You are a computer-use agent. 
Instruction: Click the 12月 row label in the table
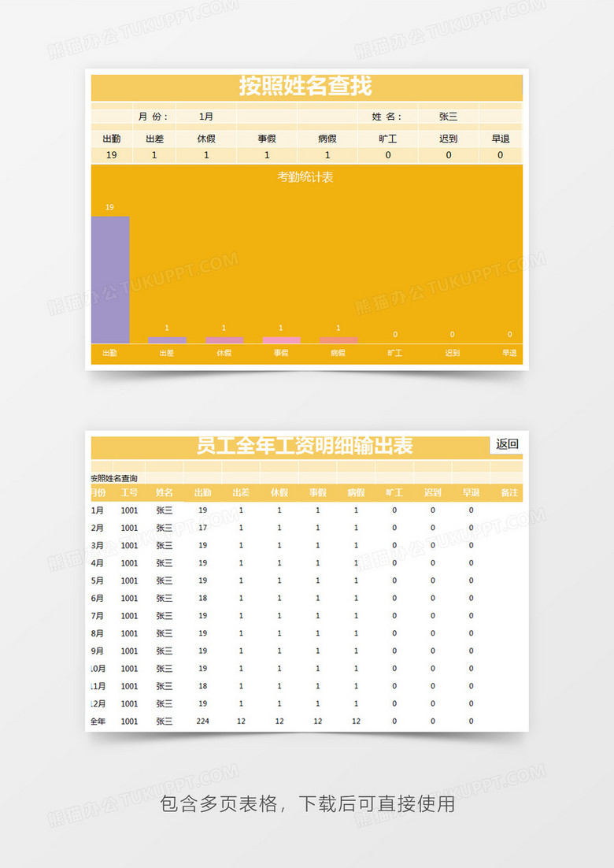click(98, 703)
